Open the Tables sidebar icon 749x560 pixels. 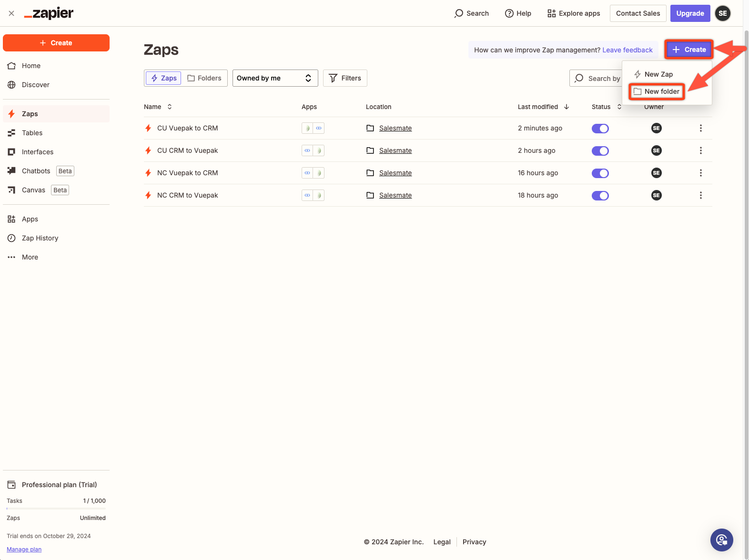pos(11,133)
